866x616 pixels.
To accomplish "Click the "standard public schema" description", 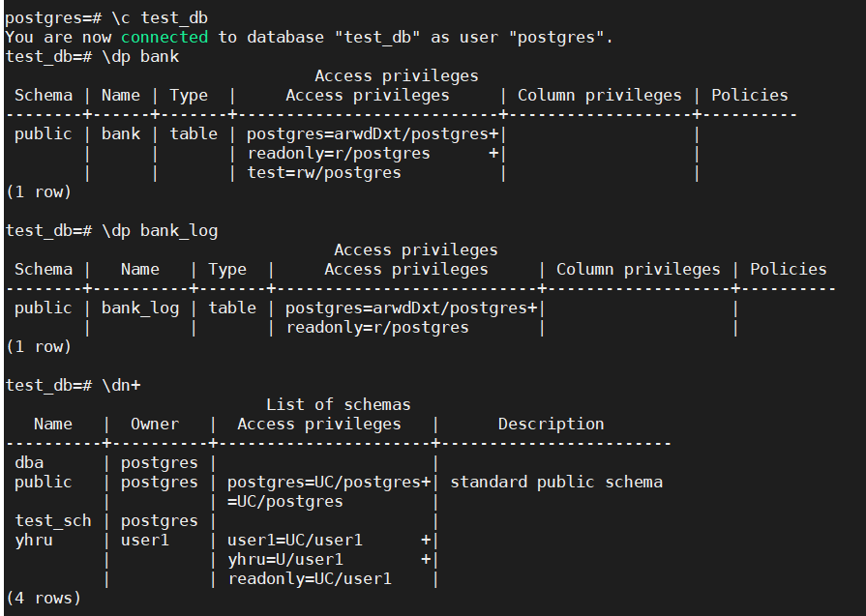I will click(556, 482).
